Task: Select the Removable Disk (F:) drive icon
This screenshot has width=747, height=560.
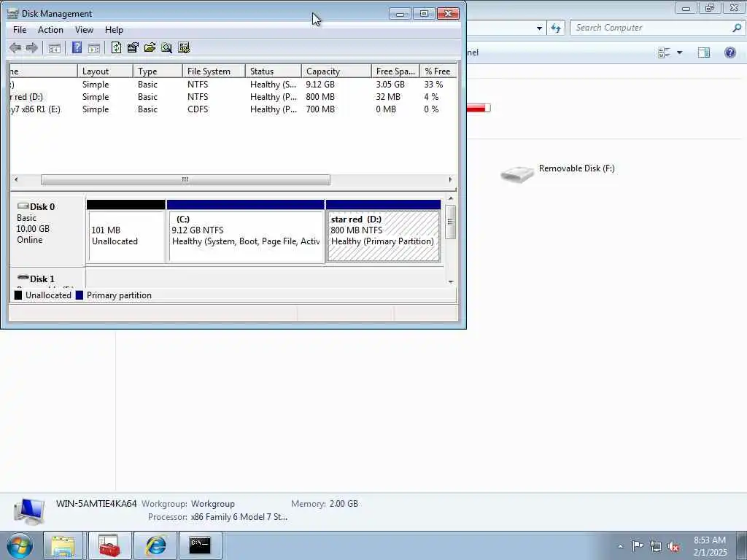Action: pos(517,174)
